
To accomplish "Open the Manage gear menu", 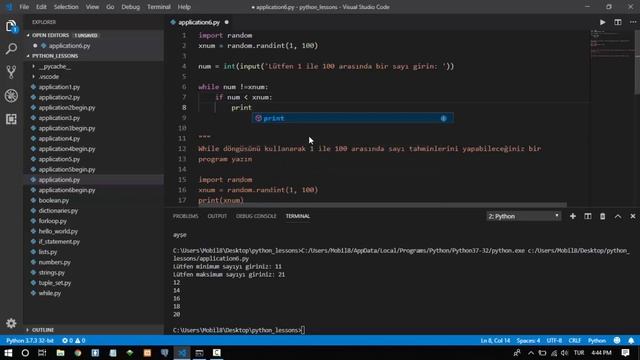I will [11, 323].
